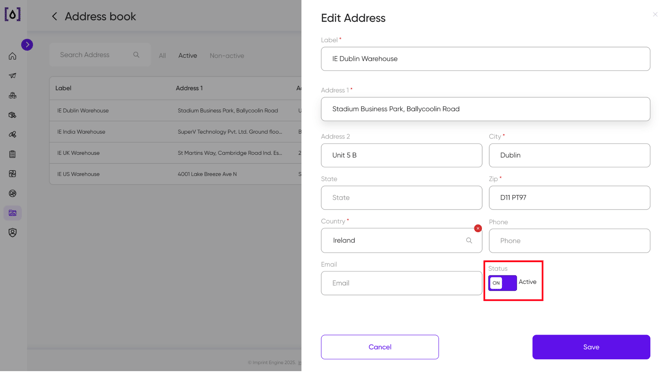Open the shield user icon in sidebar
The image size is (670, 376).
tap(12, 233)
